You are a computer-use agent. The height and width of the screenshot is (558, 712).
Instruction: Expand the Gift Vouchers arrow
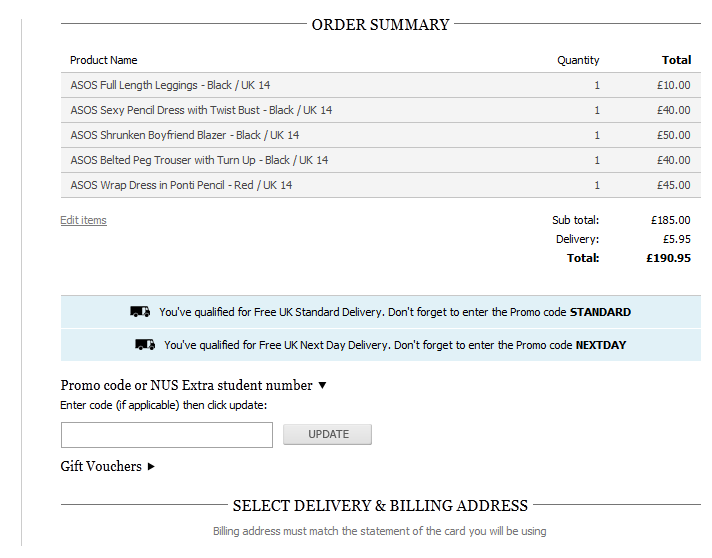pos(151,466)
